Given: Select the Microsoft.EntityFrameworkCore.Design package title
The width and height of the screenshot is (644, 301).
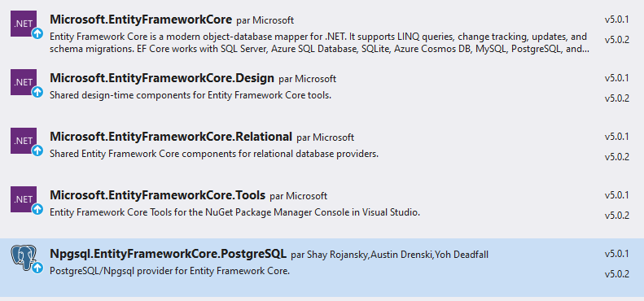Looking at the screenshot, I should (x=162, y=77).
